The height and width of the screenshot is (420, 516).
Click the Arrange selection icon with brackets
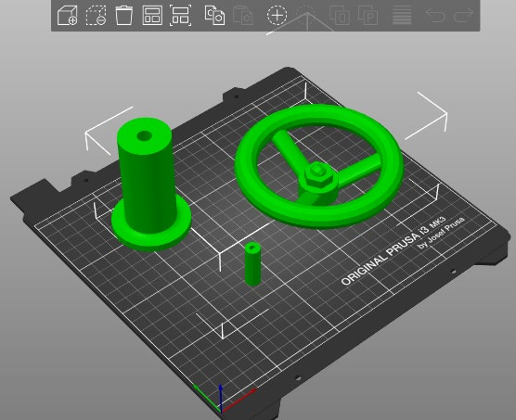pos(180,15)
